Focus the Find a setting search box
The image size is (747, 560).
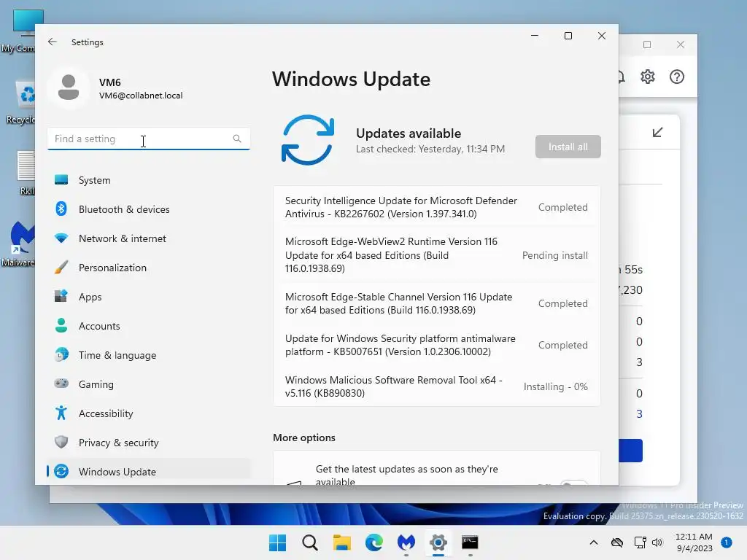click(149, 139)
